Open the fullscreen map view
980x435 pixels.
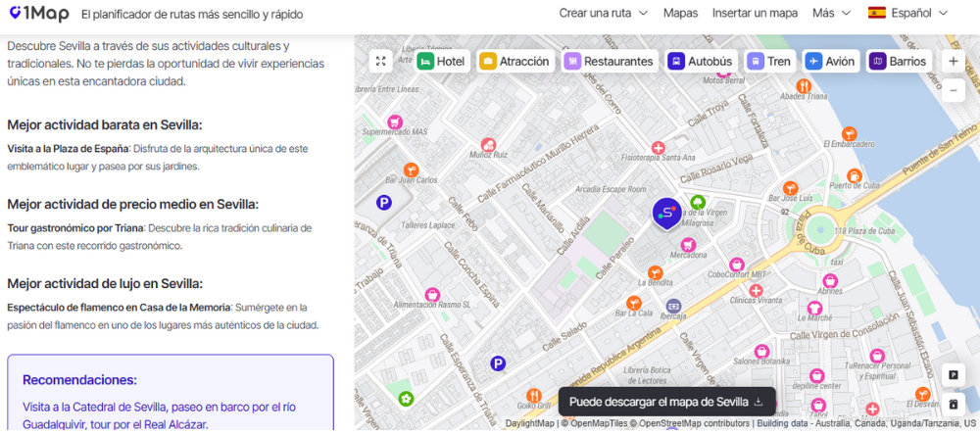380,62
